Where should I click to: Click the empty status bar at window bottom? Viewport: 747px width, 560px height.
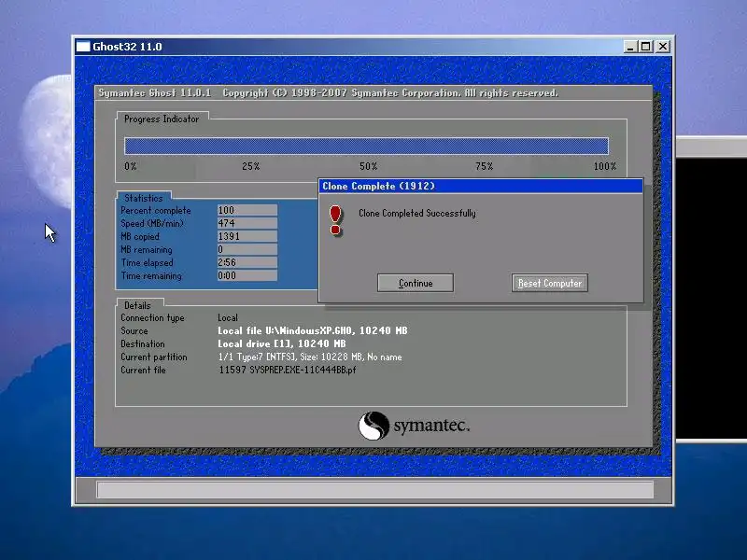tap(375, 489)
